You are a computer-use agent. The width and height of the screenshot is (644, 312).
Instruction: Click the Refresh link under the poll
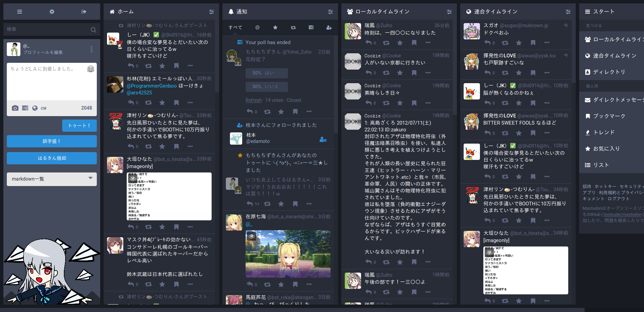point(254,100)
